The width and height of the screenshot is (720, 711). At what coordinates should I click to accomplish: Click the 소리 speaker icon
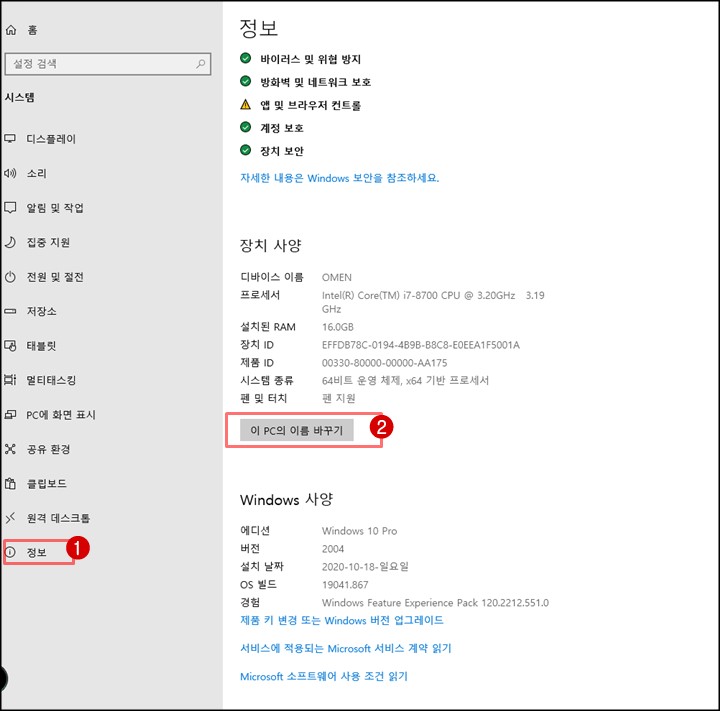click(x=10, y=173)
